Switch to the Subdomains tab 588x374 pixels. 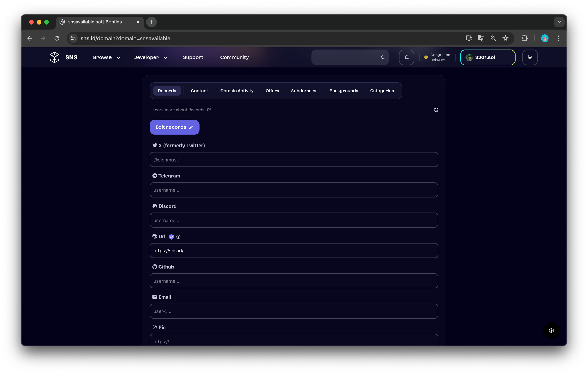(304, 91)
